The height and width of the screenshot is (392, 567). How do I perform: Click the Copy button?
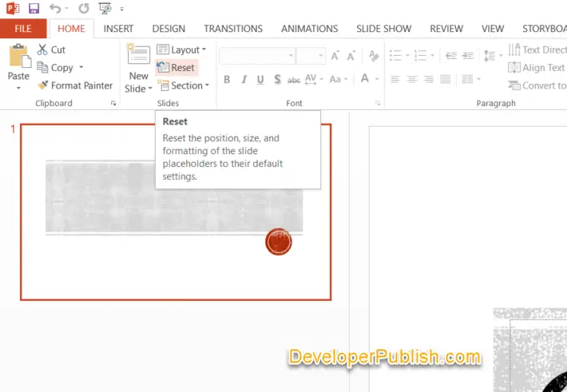point(55,68)
